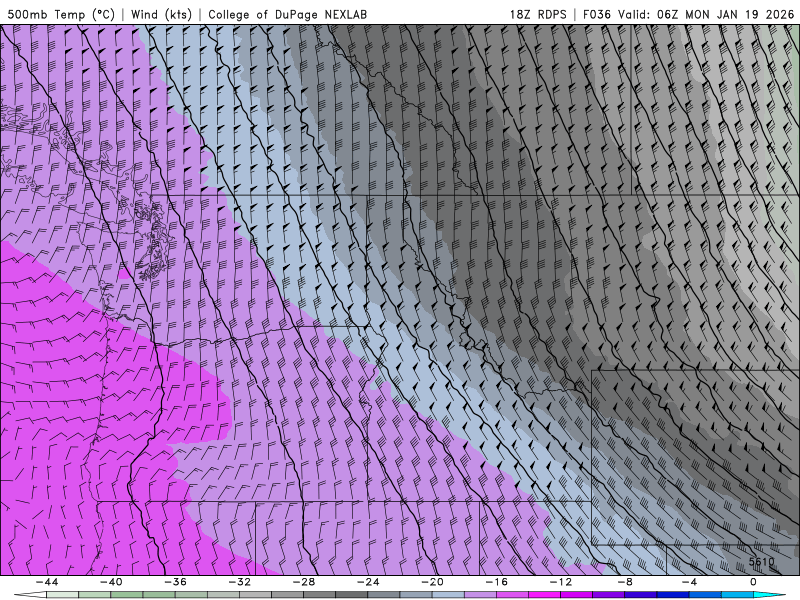Screen dimensions: 800x600
Task: Click the '-20' colorbar label
Action: 433,582
